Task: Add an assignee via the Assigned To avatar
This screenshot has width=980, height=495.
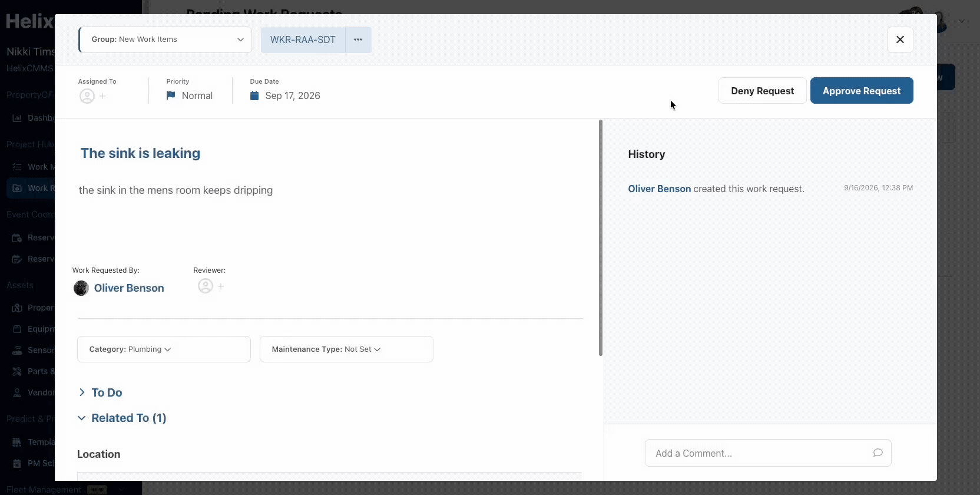Action: click(x=87, y=96)
